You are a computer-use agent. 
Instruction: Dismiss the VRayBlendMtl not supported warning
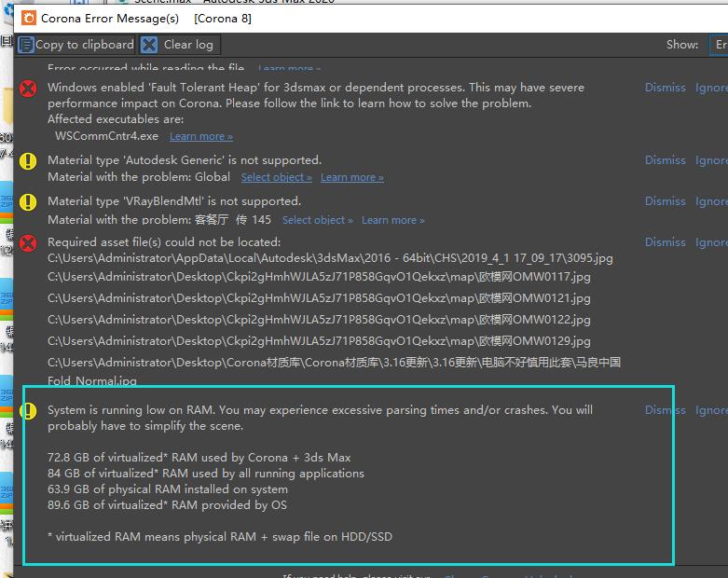665,201
